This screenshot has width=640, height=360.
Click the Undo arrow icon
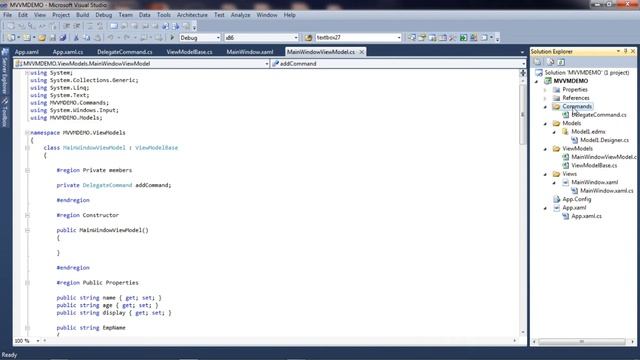tap(110, 38)
